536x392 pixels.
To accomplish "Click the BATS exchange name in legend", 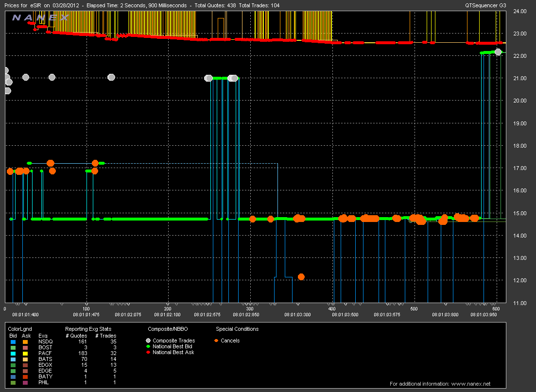I will [45, 359].
